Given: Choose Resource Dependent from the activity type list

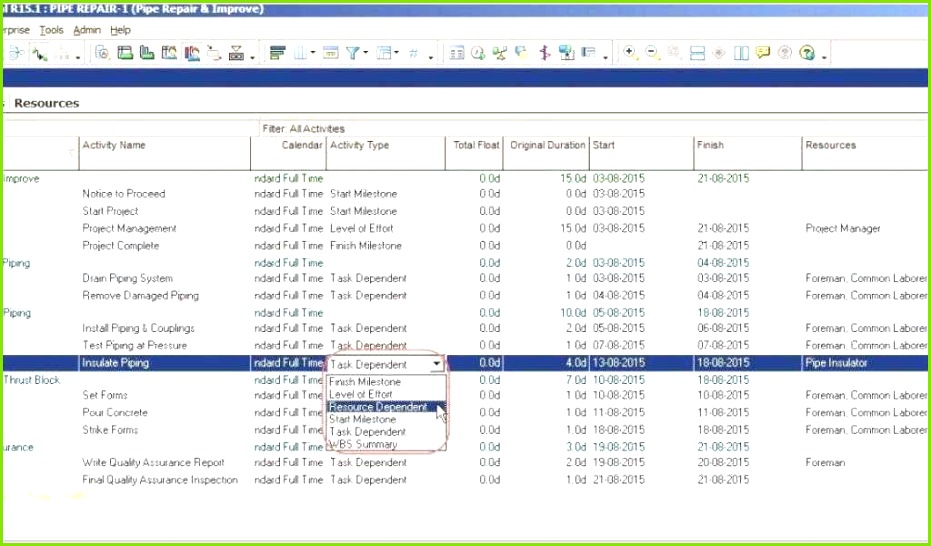Looking at the screenshot, I should pos(378,407).
